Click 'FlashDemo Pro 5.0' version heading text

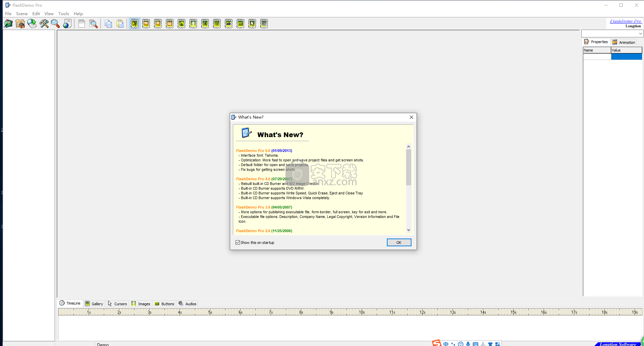tap(253, 151)
